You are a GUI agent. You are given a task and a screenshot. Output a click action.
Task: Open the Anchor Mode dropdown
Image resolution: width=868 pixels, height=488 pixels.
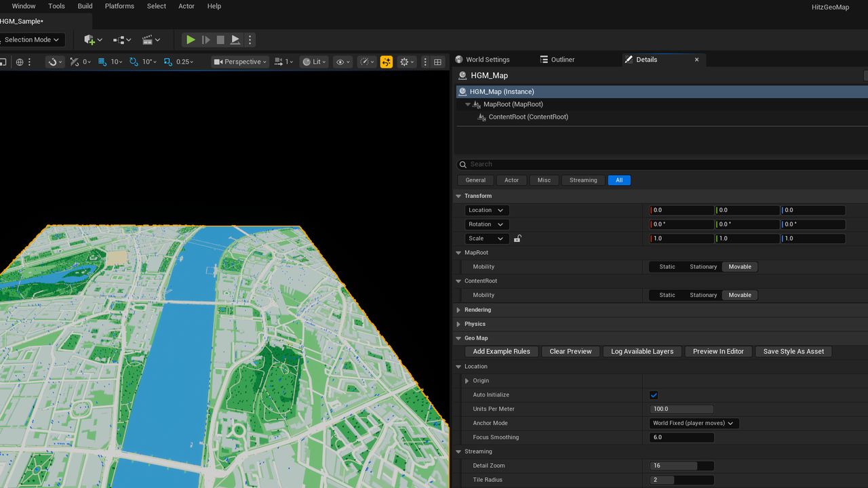click(x=694, y=424)
